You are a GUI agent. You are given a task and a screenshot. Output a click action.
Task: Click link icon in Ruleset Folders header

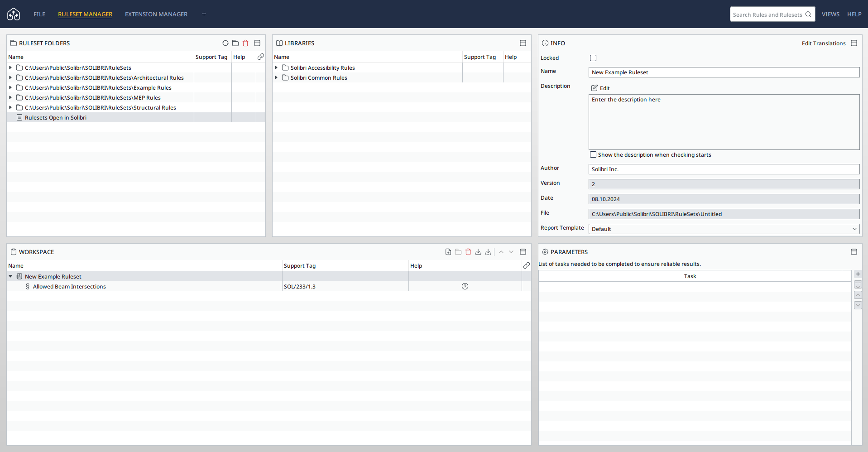(261, 57)
